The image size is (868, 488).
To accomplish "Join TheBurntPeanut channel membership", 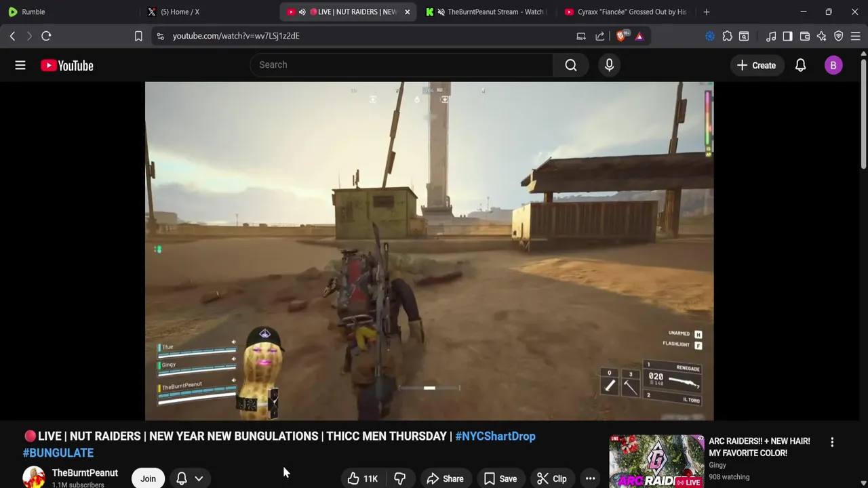I will point(148,479).
